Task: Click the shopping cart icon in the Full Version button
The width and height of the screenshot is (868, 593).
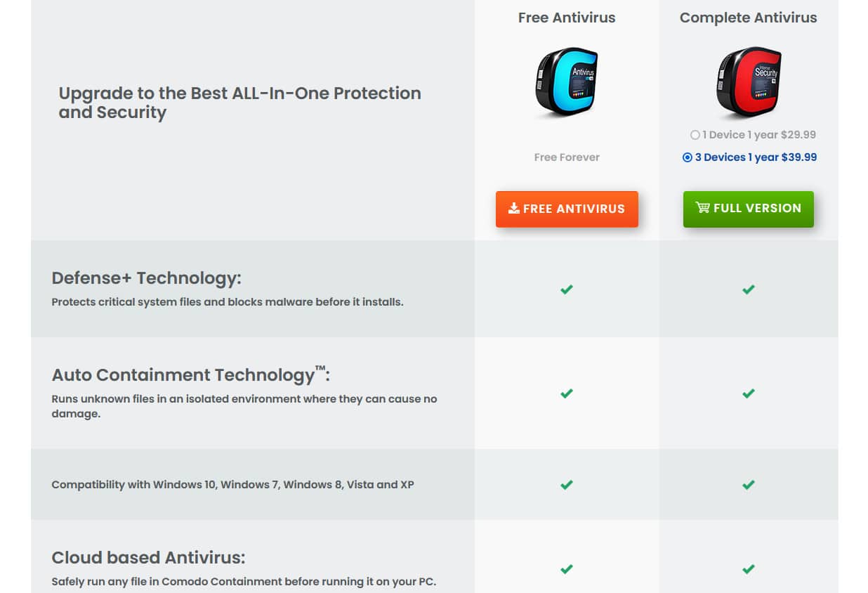Action: pyautogui.click(x=702, y=207)
